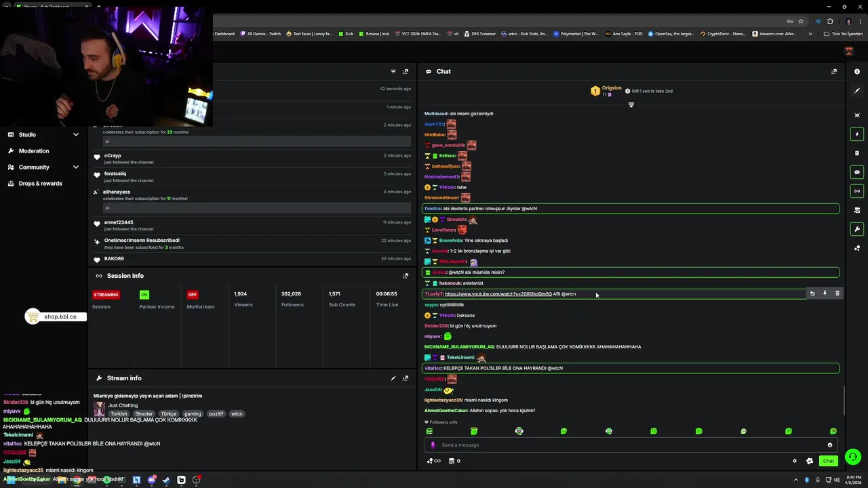Open browser extensions puzzle icon
Image resolution: width=868 pixels, height=488 pixels.
tap(830, 21)
